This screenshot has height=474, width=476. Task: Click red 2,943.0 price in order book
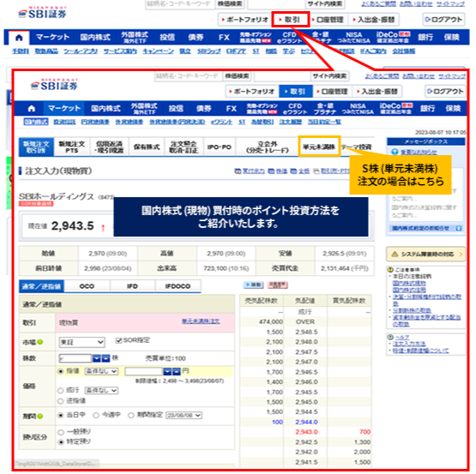point(306,432)
